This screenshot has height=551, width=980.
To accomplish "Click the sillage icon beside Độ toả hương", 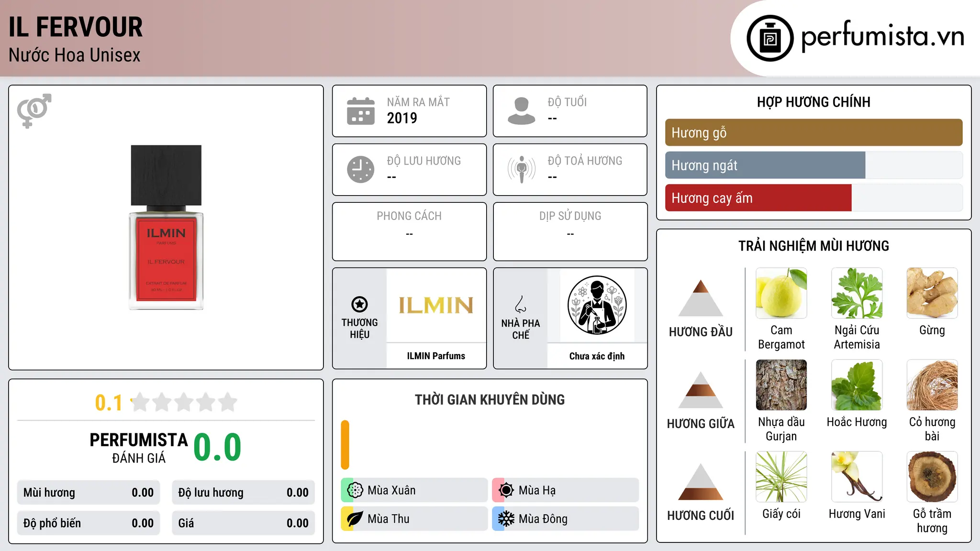I will pyautogui.click(x=522, y=169).
